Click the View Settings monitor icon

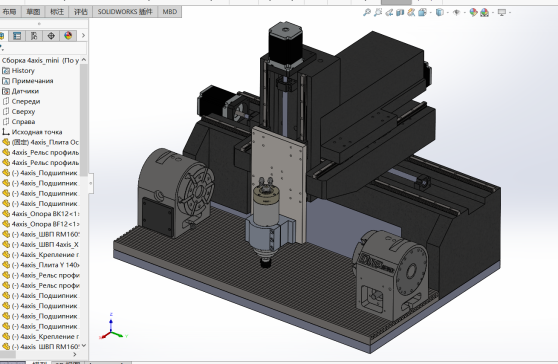click(502, 12)
